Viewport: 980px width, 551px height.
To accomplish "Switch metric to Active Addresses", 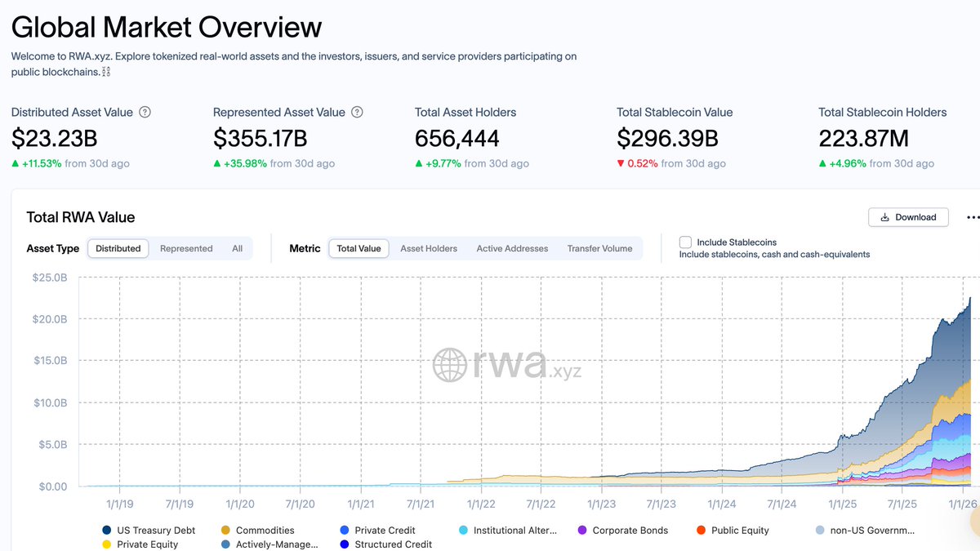I will pyautogui.click(x=512, y=248).
